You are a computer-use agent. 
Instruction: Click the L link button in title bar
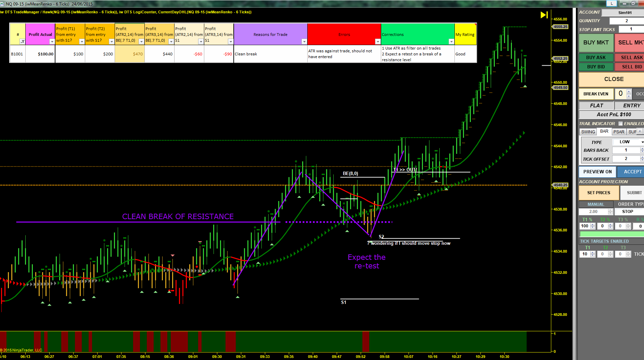611,3
